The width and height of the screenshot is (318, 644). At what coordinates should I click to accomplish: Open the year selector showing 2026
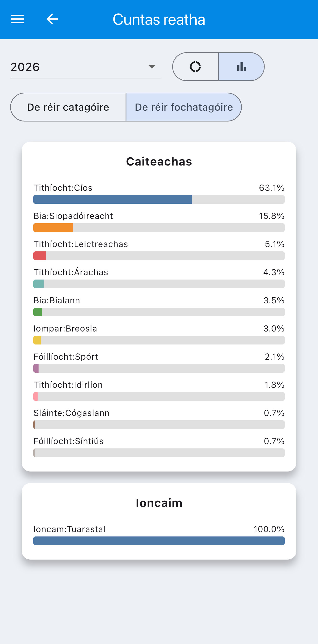[x=85, y=67]
